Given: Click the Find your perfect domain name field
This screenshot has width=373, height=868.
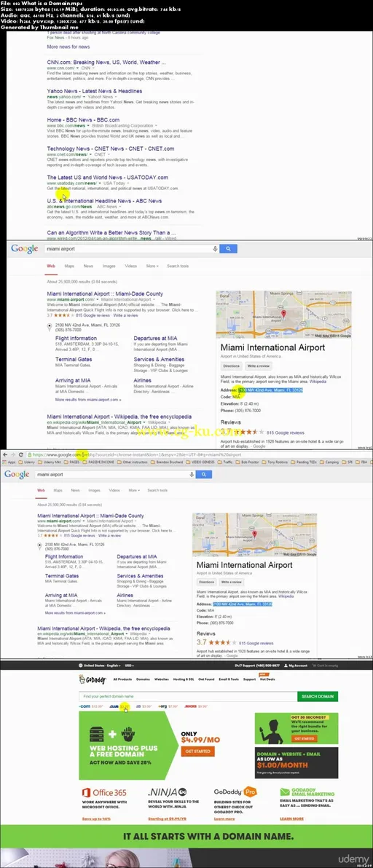Looking at the screenshot, I should tap(188, 696).
